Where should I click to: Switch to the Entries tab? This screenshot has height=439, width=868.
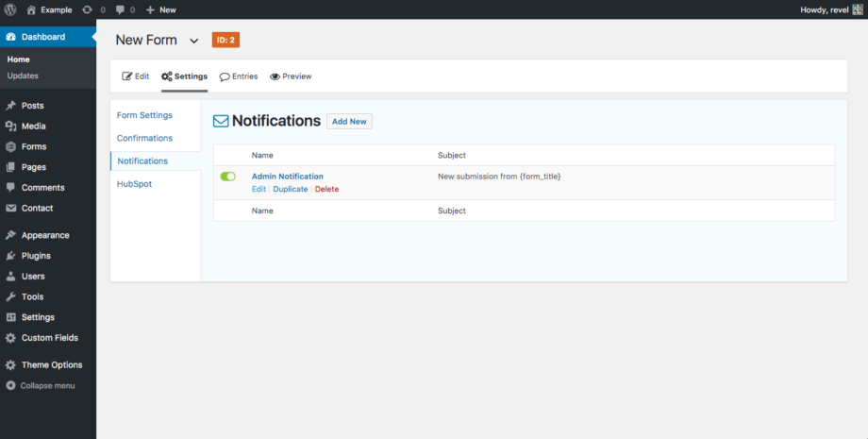[x=239, y=76]
